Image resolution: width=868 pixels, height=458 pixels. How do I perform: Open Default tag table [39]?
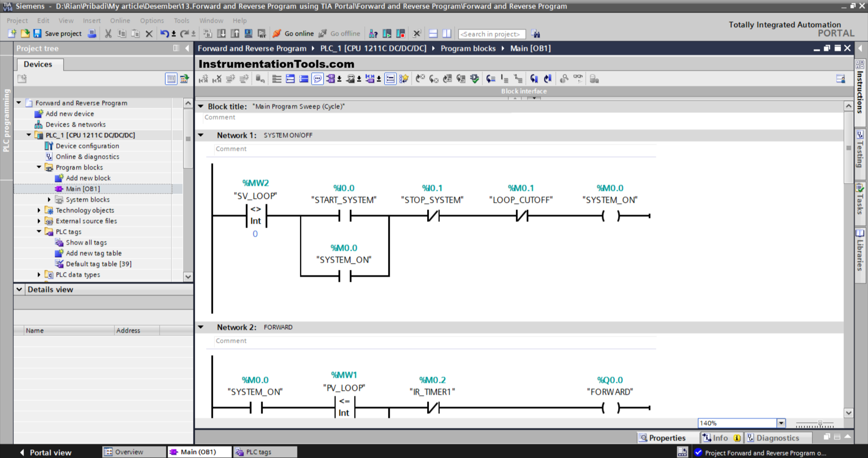coord(99,264)
